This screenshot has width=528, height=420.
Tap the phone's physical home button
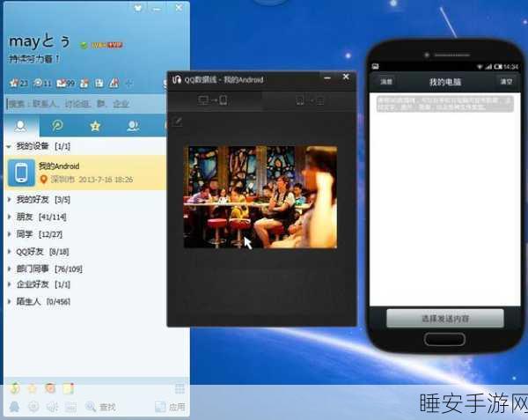[444, 339]
